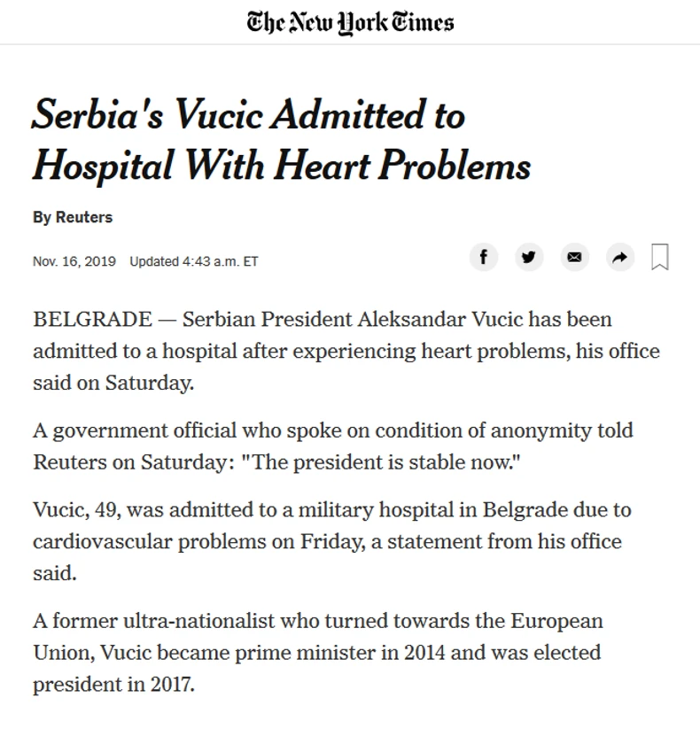The width and height of the screenshot is (700, 729).
Task: Go to The New York Times homepage logo
Action: [x=350, y=22]
